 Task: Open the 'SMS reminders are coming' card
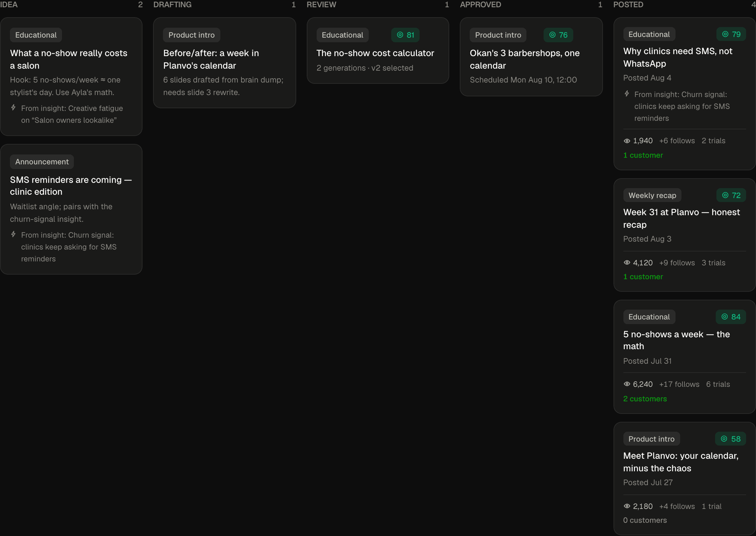[x=71, y=209]
